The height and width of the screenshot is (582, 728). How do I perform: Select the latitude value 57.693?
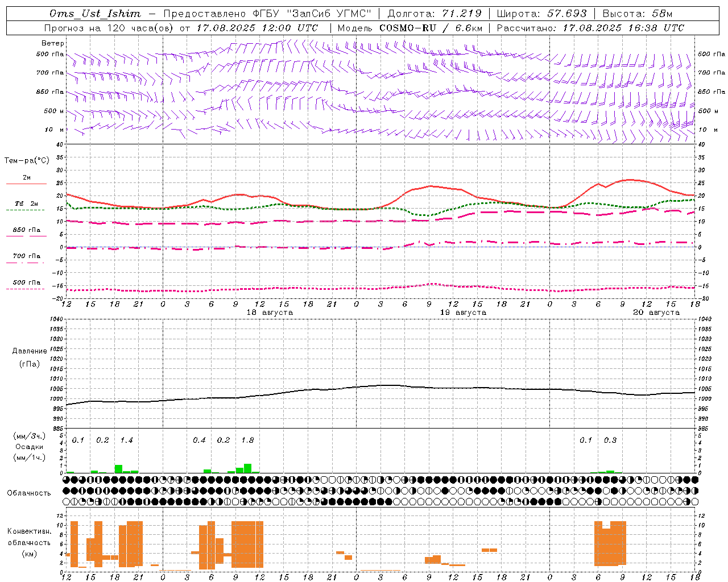567,14
